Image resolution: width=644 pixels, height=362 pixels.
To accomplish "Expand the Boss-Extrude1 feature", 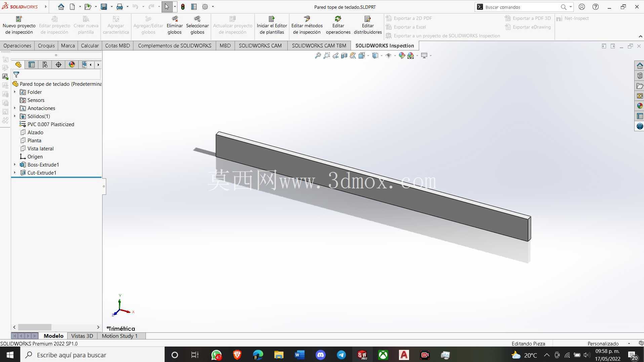I will click(15, 165).
